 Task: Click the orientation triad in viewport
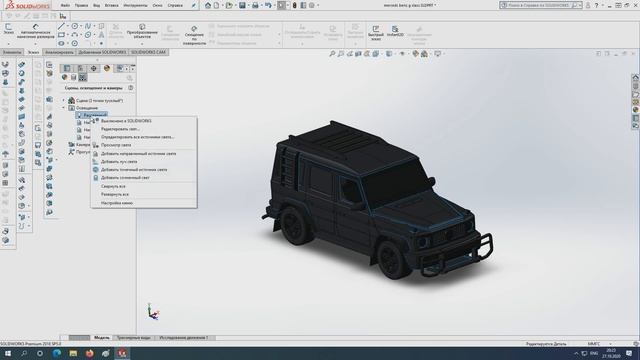(153, 312)
